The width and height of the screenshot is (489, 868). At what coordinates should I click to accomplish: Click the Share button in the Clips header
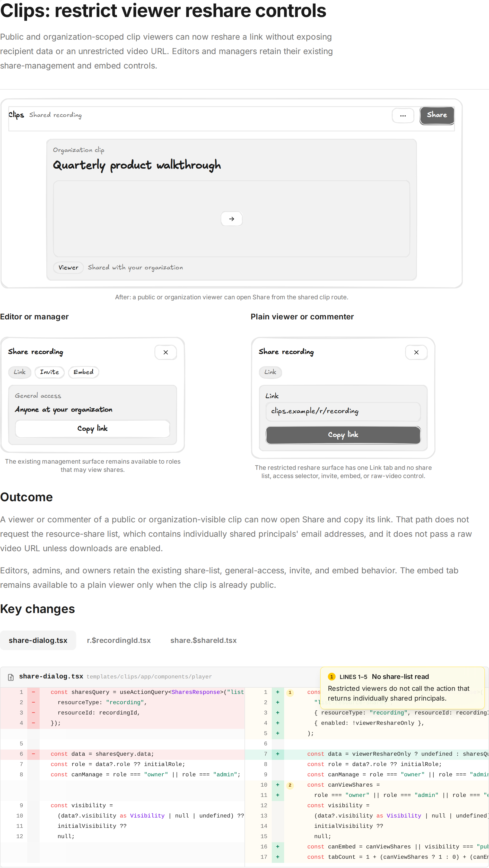437,115
